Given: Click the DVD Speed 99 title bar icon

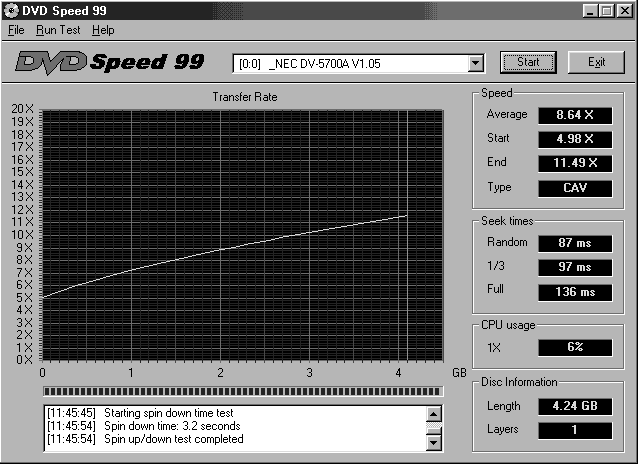Looking at the screenshot, I should (x=11, y=10).
